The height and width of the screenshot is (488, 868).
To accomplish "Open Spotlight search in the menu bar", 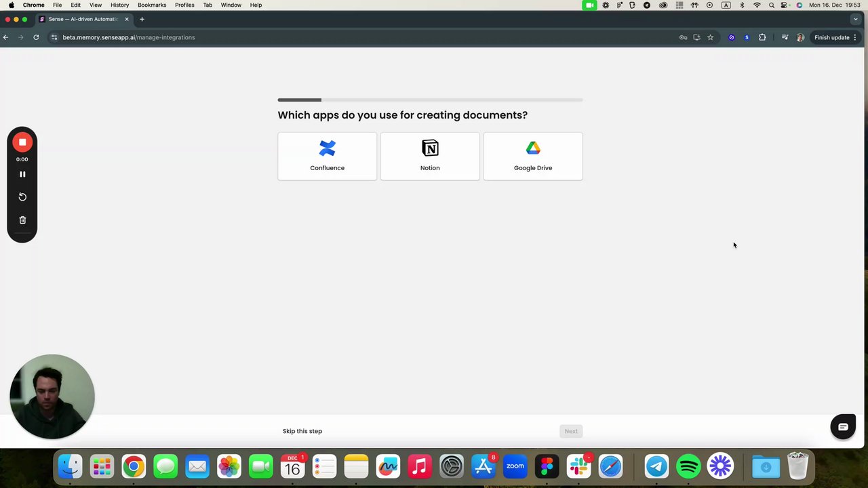I will click(772, 5).
